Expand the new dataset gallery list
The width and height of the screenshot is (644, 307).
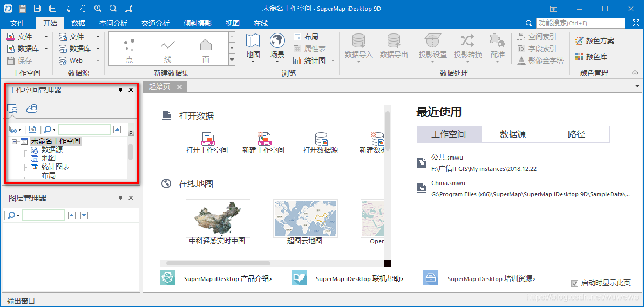tap(232, 60)
